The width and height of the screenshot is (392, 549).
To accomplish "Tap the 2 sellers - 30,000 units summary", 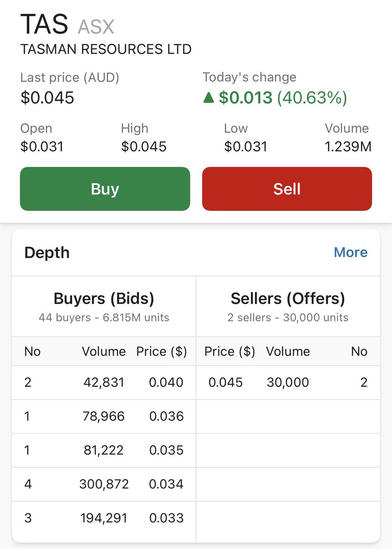I will coord(288,318).
